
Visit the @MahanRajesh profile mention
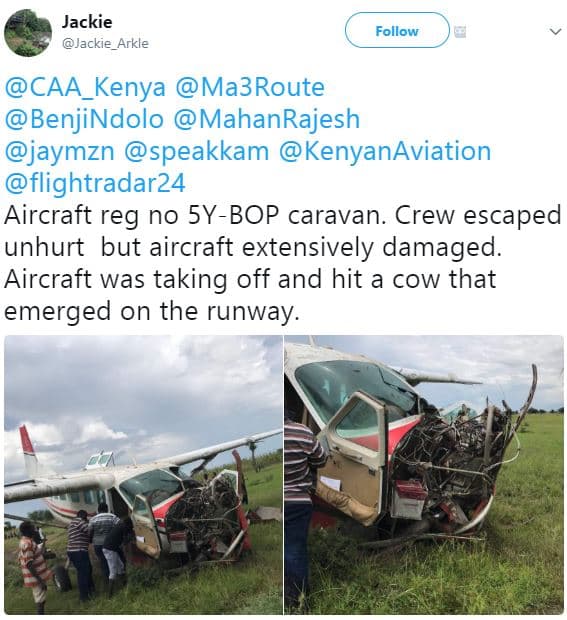[266, 119]
